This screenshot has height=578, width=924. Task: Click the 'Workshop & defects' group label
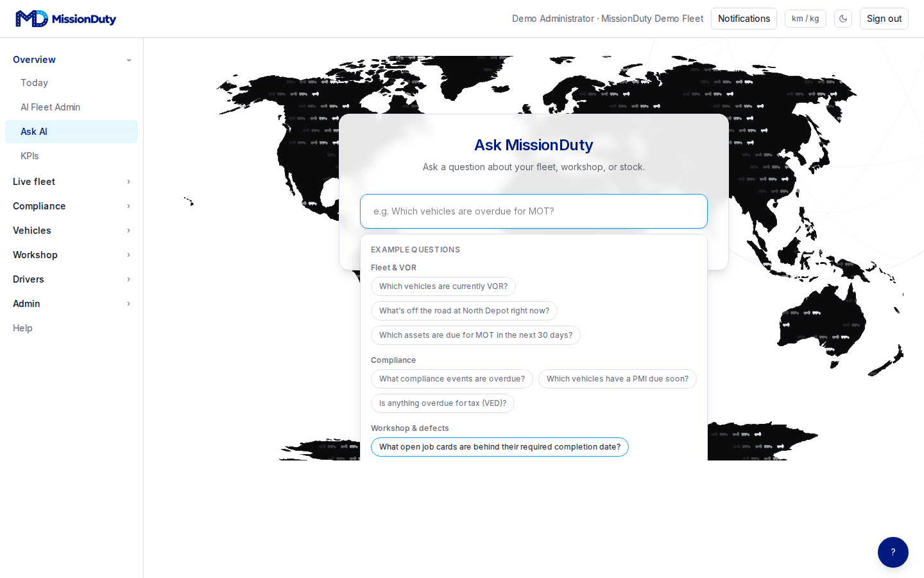410,428
